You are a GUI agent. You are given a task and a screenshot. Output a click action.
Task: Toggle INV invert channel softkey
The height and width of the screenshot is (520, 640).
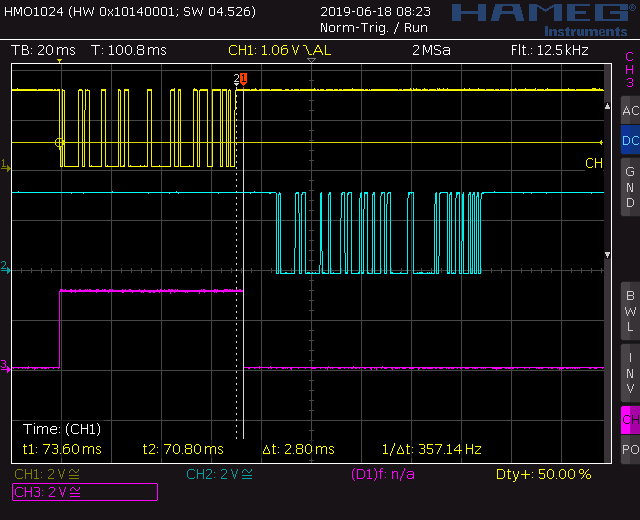point(629,372)
